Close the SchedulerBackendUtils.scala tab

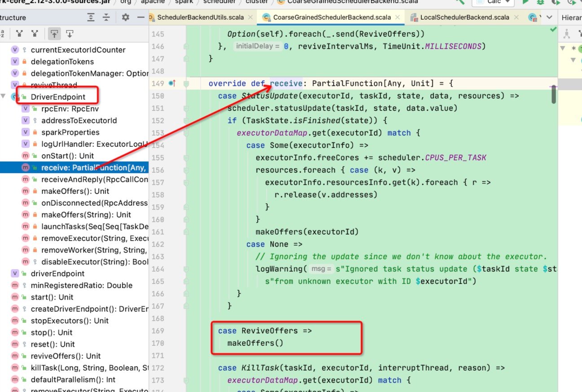pos(251,17)
